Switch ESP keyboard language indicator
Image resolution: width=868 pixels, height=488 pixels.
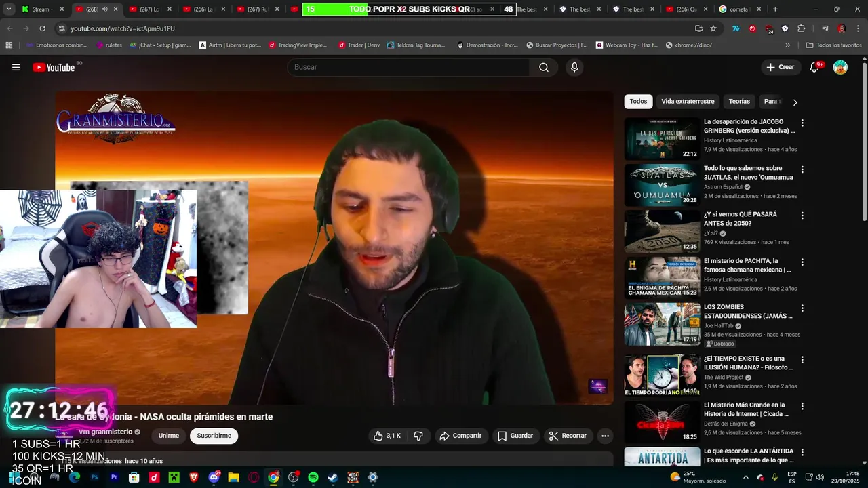pos(792,477)
